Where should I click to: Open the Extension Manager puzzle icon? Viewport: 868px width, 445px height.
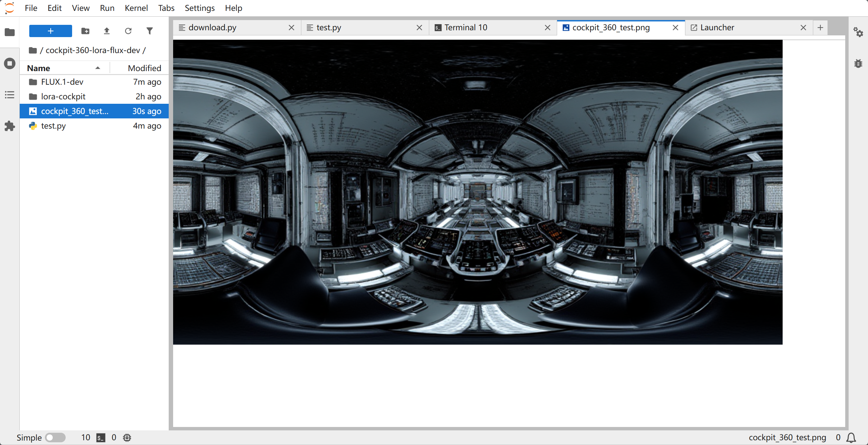[x=10, y=126]
